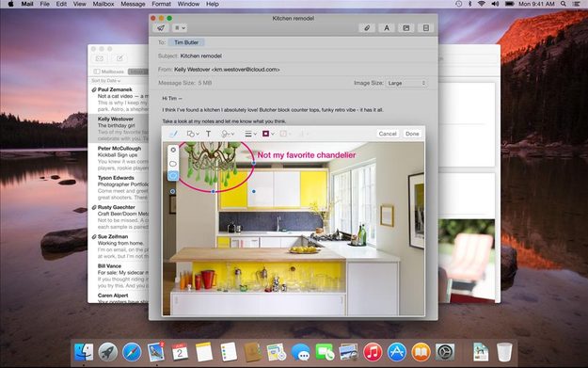
Task: Select the Tim Butler recipient token
Action: point(186,42)
